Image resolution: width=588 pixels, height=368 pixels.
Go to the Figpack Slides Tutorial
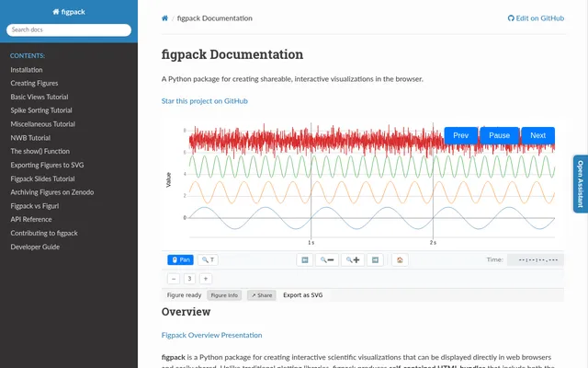click(43, 178)
